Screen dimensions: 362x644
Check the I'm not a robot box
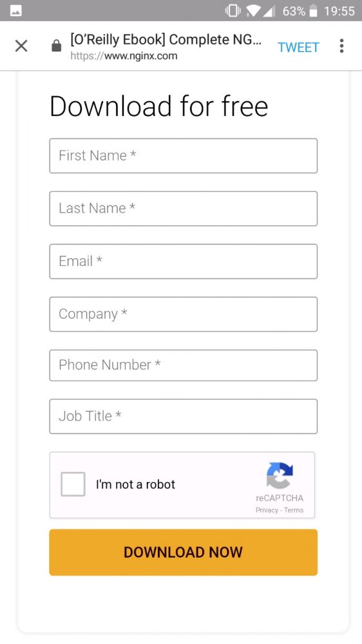[x=73, y=484]
